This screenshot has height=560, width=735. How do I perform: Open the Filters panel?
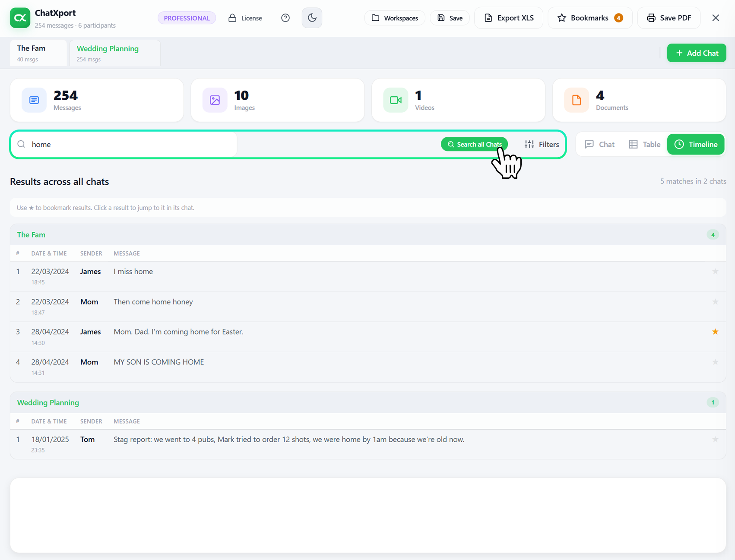[x=542, y=144]
